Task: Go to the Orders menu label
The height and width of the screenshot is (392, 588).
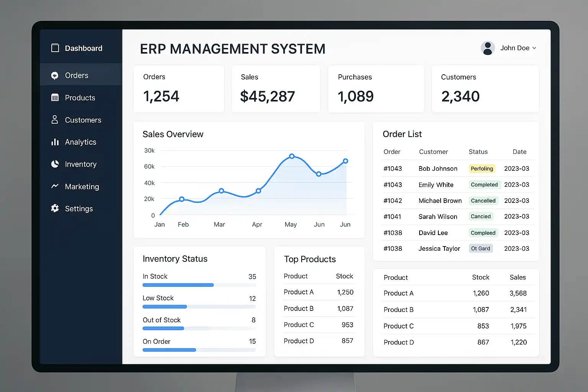Action: click(77, 75)
